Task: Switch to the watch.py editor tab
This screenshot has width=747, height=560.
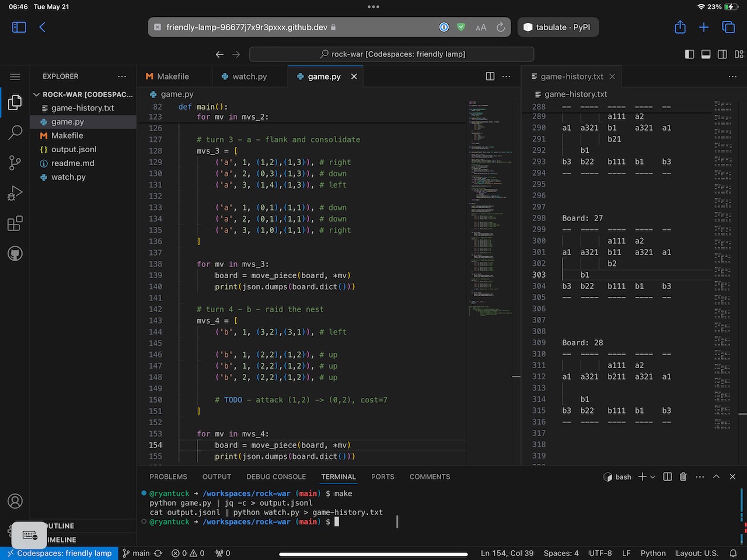Action: click(x=249, y=76)
